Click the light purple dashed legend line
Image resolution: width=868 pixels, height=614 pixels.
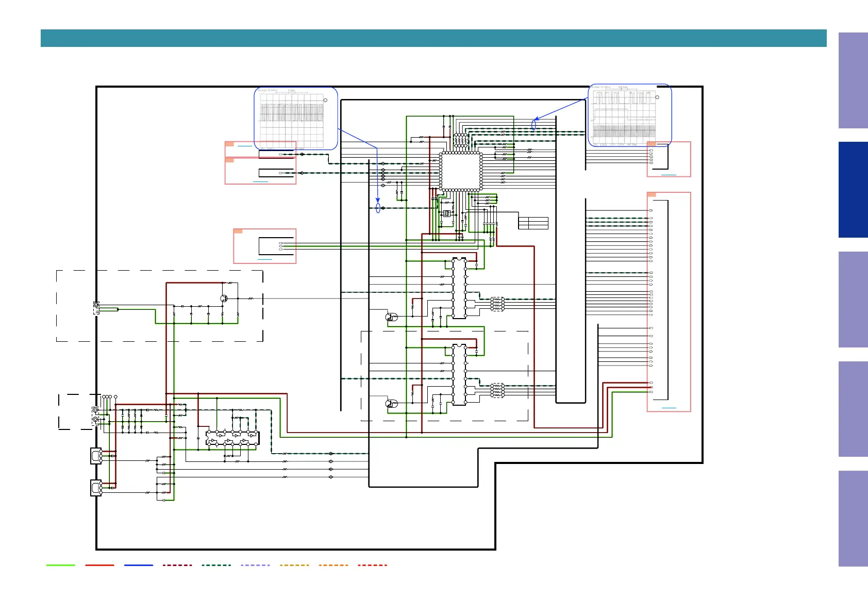tap(255, 565)
